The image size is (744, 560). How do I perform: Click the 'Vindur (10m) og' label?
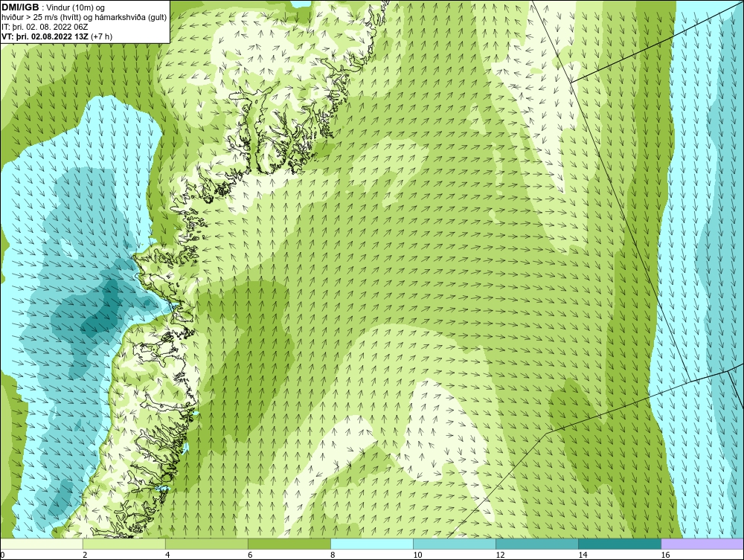point(76,8)
